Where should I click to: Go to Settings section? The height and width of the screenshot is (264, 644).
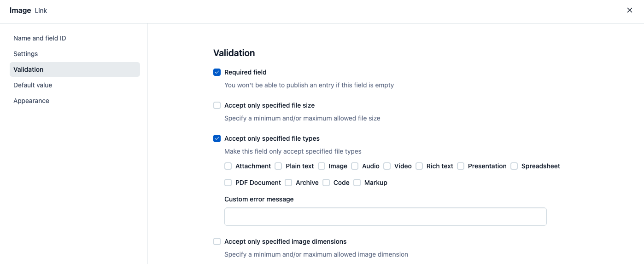point(26,54)
